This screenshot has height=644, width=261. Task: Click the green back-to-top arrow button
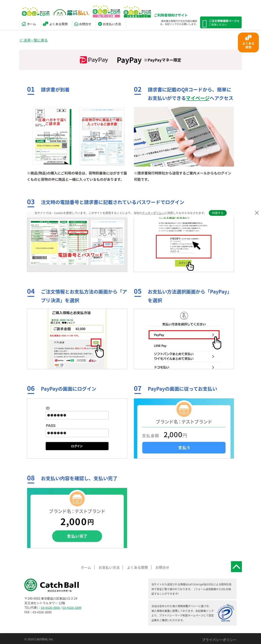236,566
